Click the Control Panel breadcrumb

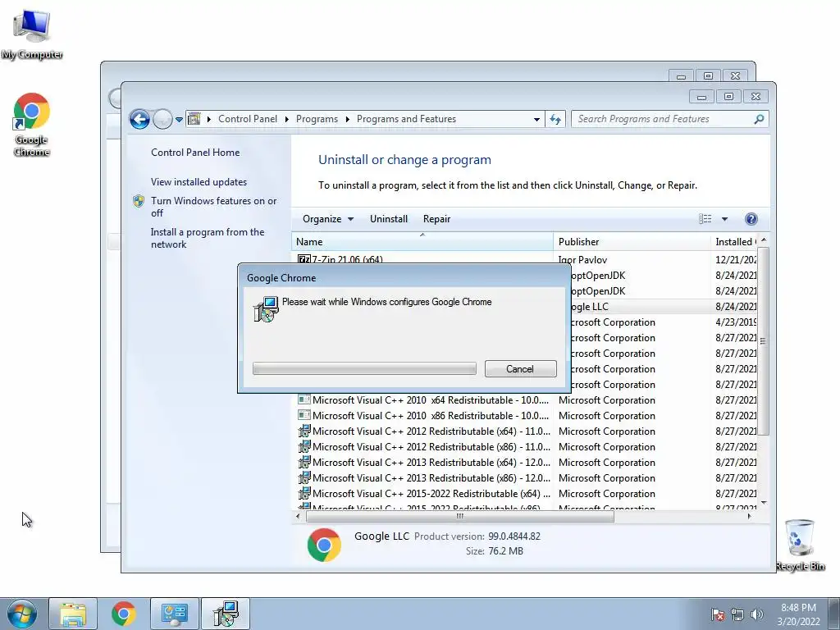coord(248,119)
